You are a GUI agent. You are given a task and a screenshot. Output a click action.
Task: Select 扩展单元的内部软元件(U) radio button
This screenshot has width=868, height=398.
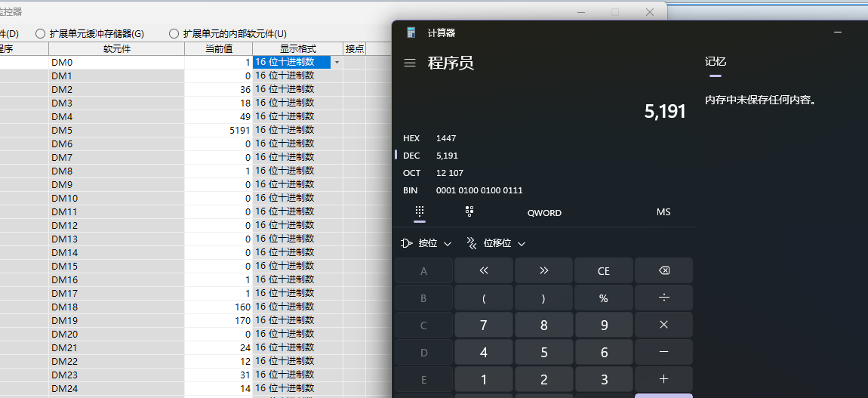coord(174,34)
